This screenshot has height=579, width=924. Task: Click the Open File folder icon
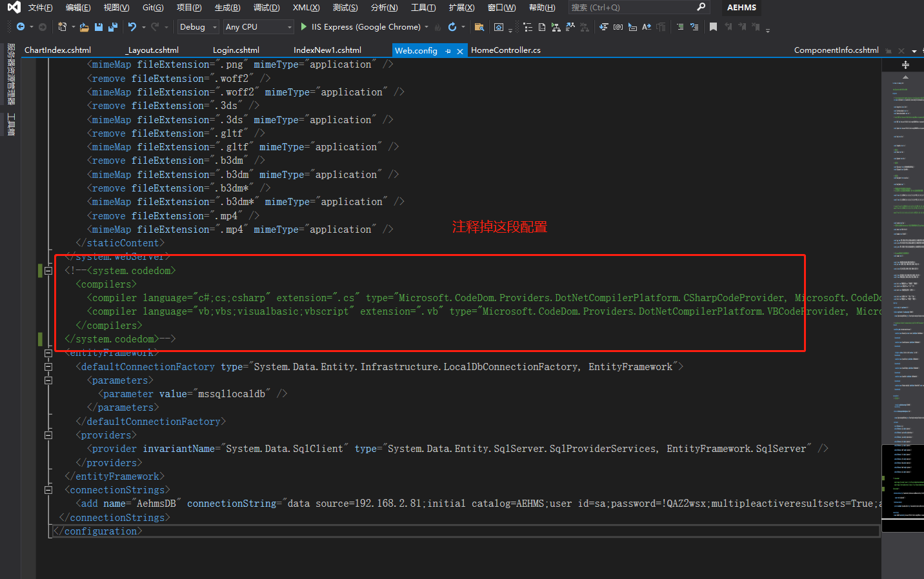pyautogui.click(x=84, y=27)
